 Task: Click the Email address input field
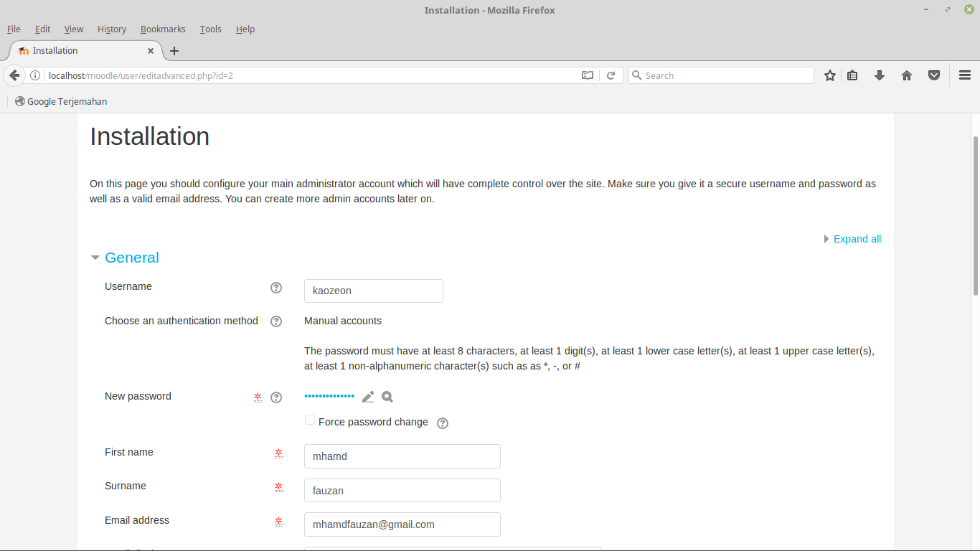tap(402, 524)
